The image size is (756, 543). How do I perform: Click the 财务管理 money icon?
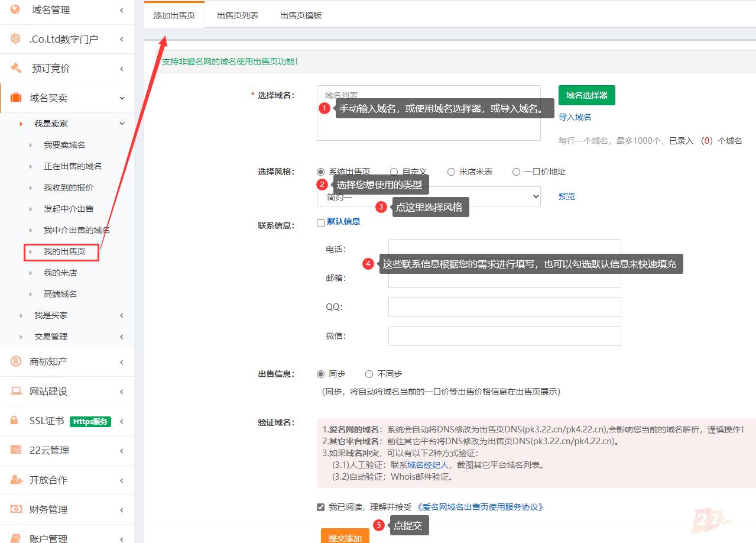tap(15, 509)
